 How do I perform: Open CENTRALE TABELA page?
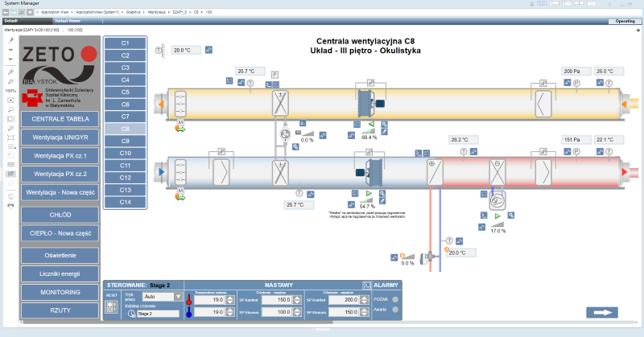[60, 119]
